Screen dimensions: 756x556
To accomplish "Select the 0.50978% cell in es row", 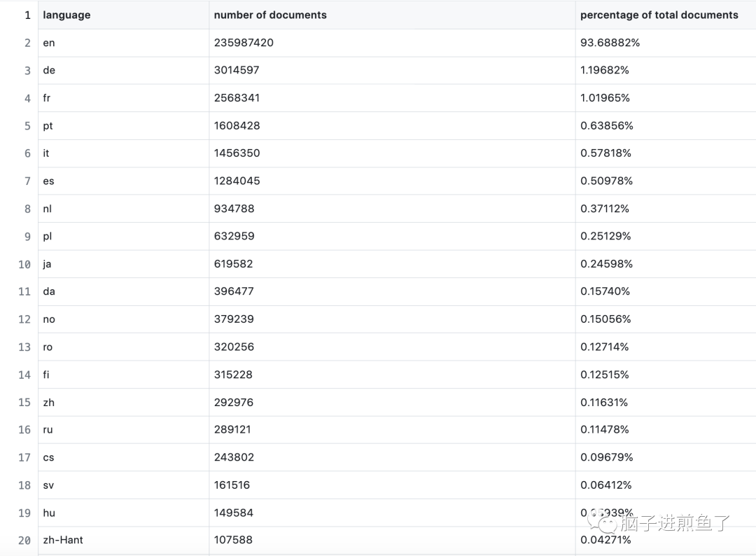I will [x=606, y=181].
